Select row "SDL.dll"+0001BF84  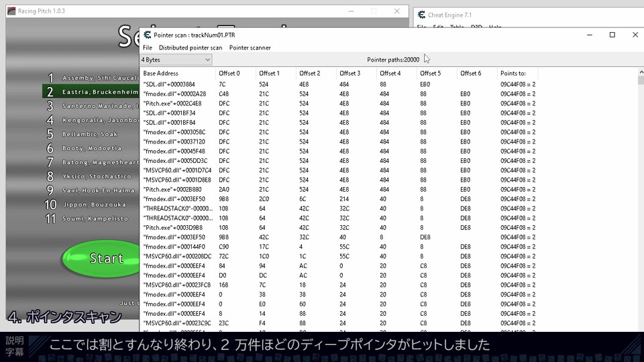[x=339, y=123]
